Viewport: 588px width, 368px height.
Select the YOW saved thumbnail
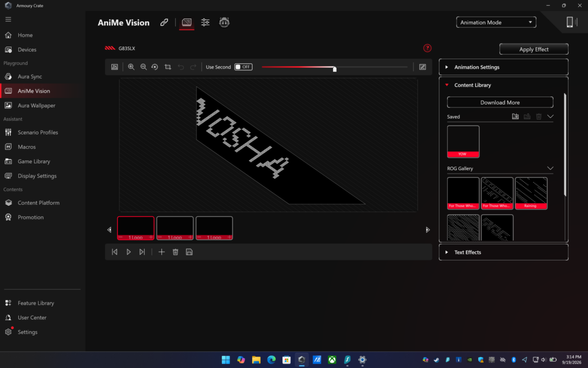point(463,141)
